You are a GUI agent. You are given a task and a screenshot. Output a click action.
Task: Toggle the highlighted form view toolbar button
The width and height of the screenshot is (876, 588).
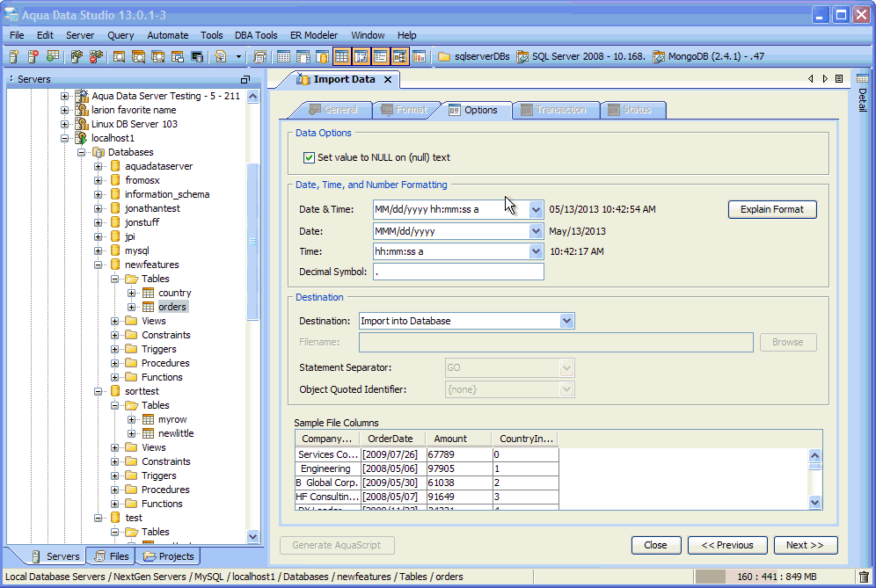click(x=380, y=56)
